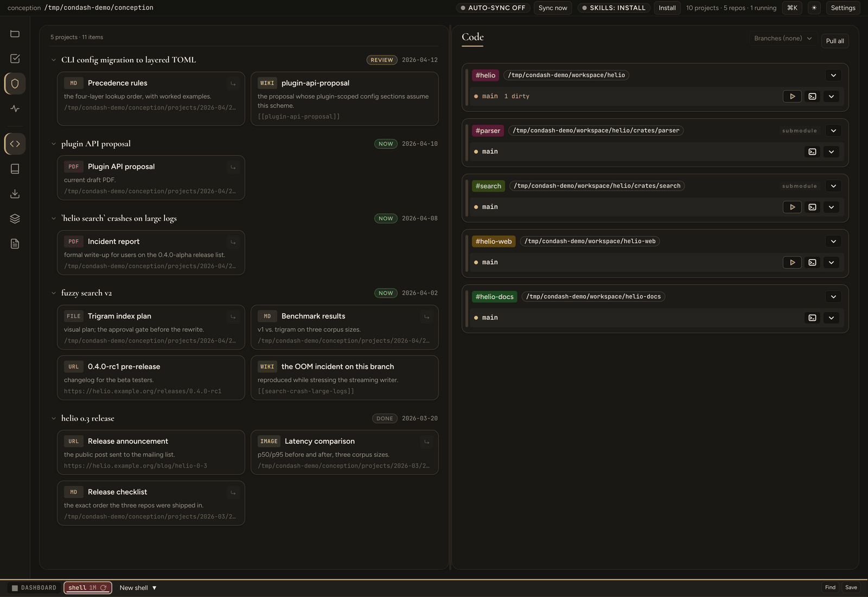Toggle AUTO-SYNC OFF switch
Image resolution: width=868 pixels, height=597 pixels.
(493, 8)
